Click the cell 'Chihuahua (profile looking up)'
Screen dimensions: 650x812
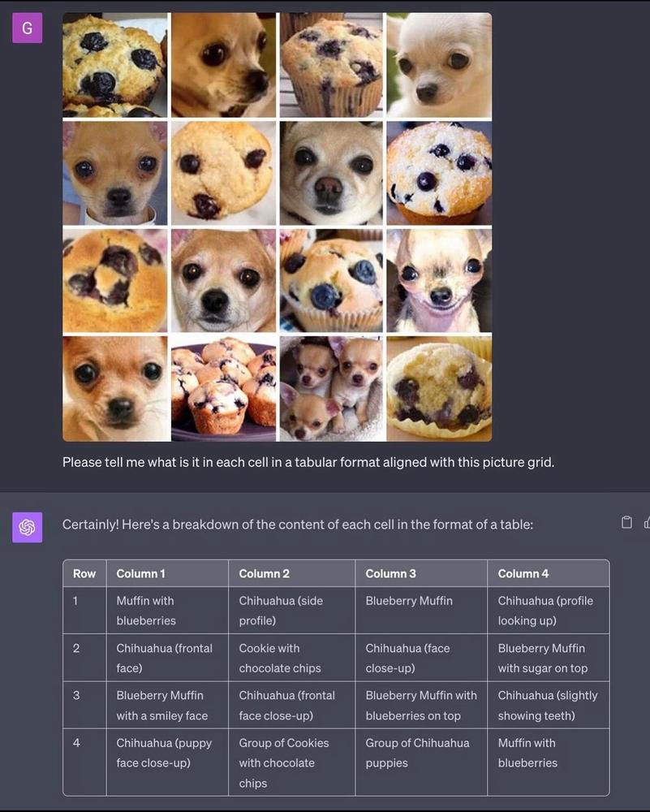(x=548, y=611)
